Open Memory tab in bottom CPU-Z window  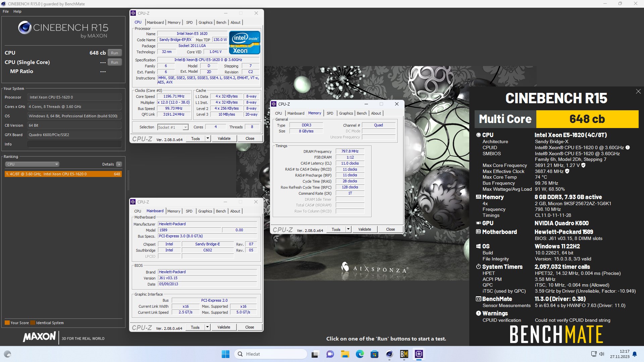tap(174, 211)
